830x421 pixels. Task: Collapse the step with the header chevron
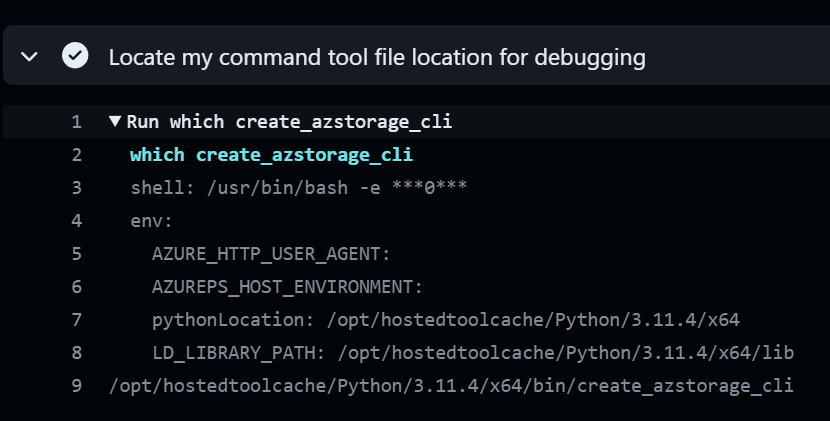point(30,56)
